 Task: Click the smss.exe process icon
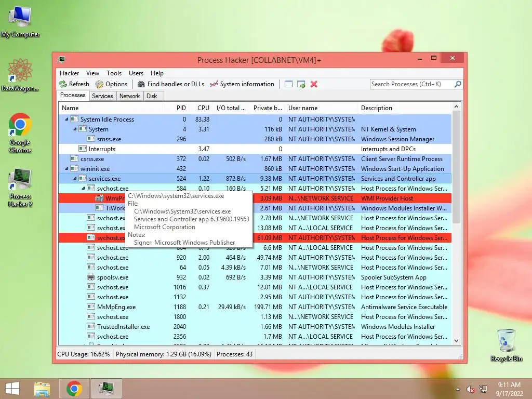click(x=91, y=139)
